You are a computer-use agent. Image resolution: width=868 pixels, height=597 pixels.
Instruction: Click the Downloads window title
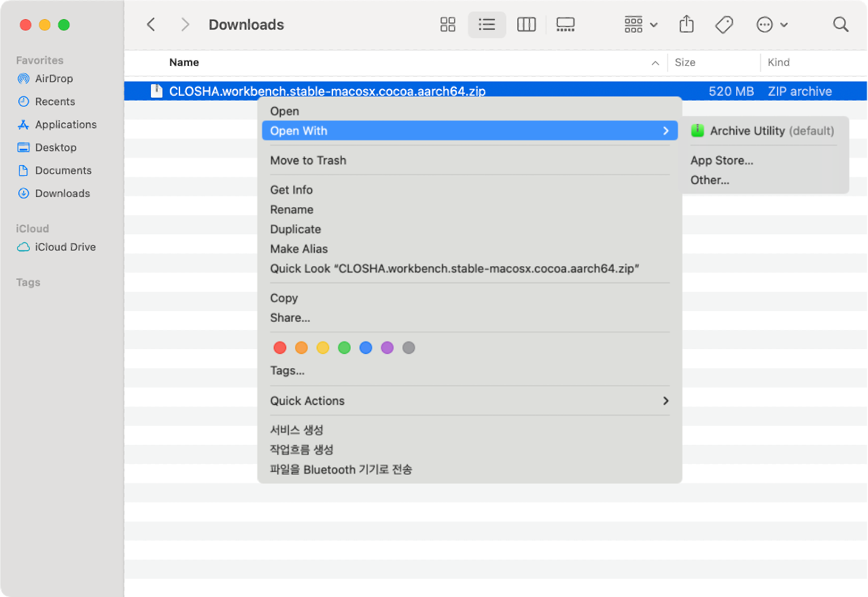pos(247,25)
